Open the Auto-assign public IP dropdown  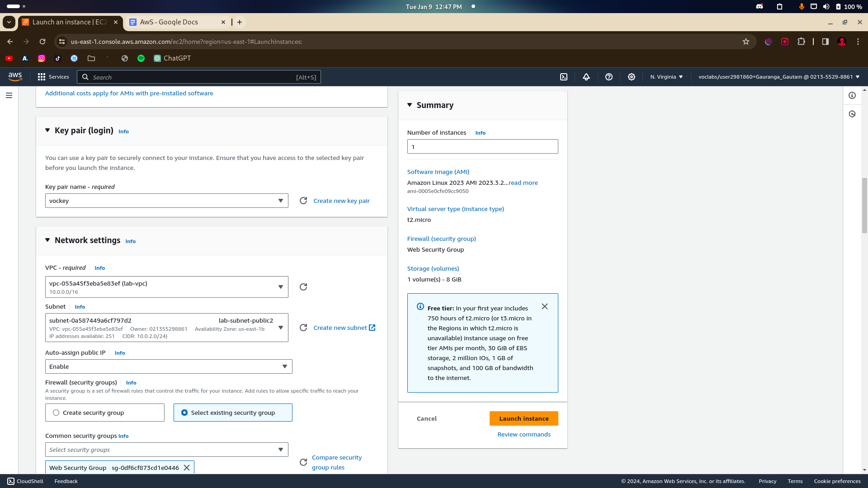point(168,366)
